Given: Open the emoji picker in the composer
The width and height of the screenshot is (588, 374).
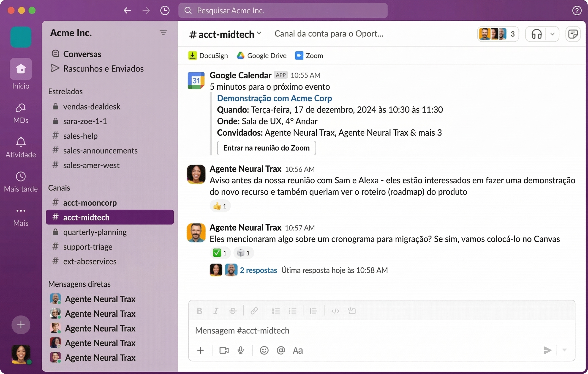Looking at the screenshot, I should (x=264, y=351).
